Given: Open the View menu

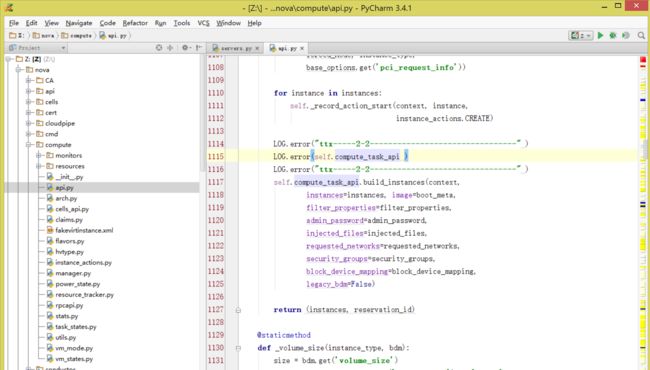Looking at the screenshot, I should [x=51, y=23].
